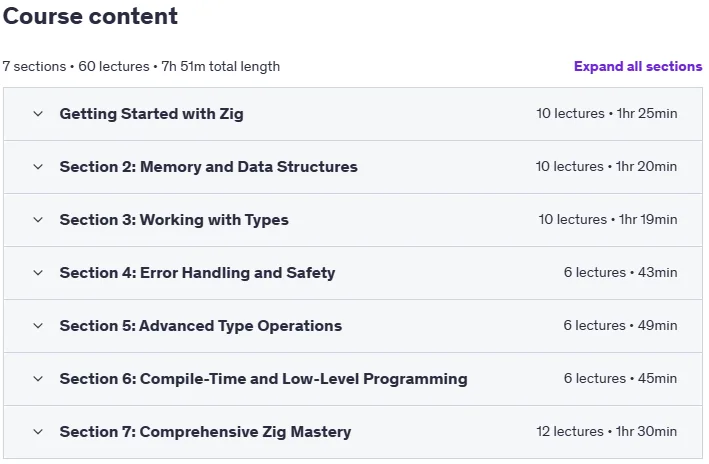Open Section 2: Memory and Data Structures
The height and width of the screenshot is (464, 709).
[208, 167]
